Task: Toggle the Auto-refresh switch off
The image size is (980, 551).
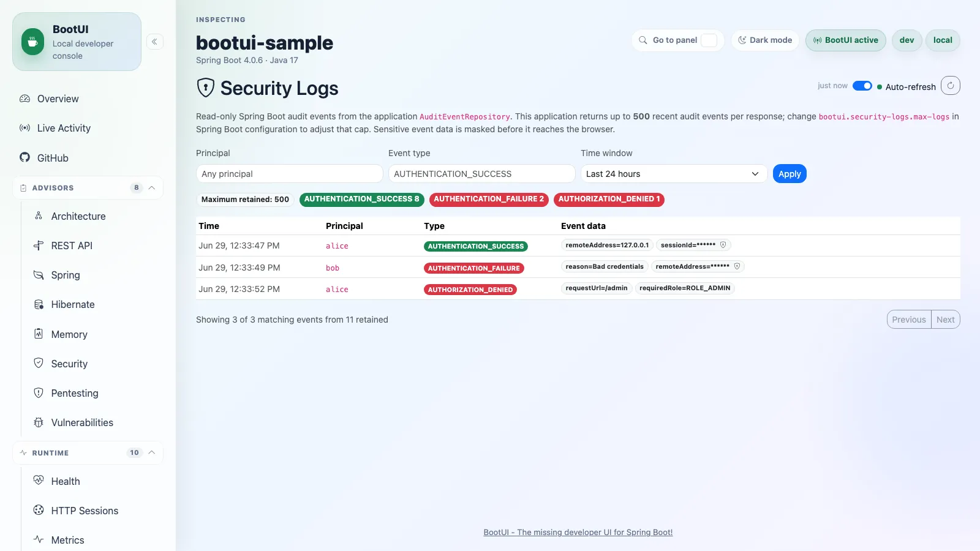Action: click(862, 86)
